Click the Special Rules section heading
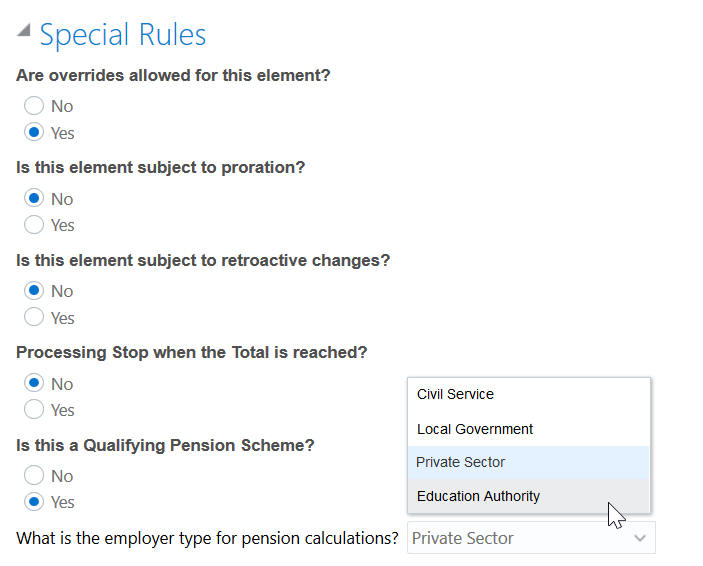 pos(123,35)
